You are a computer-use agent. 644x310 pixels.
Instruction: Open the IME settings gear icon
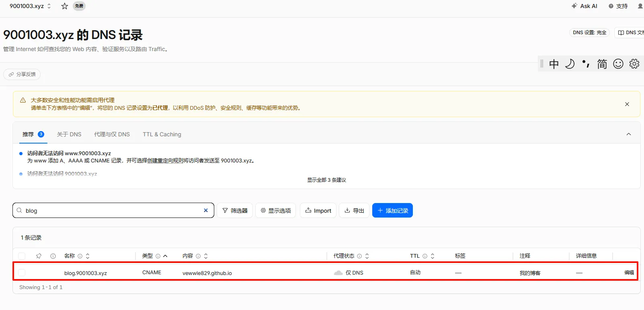[x=634, y=64]
